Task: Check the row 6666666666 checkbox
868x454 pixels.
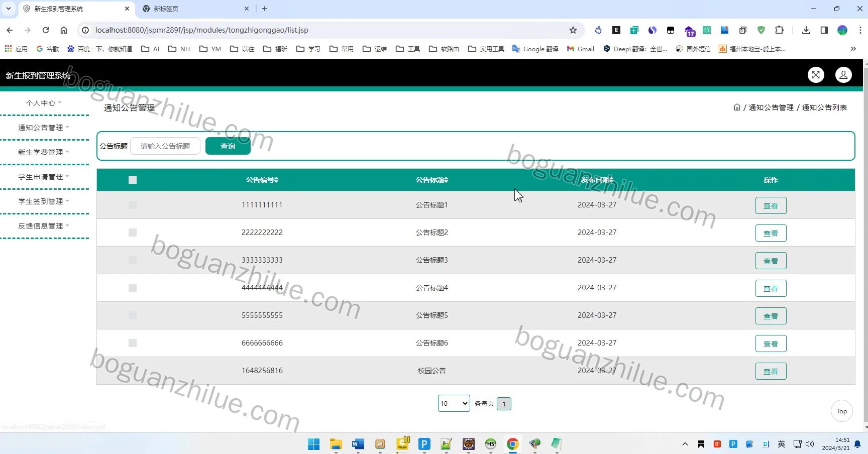Action: (133, 343)
